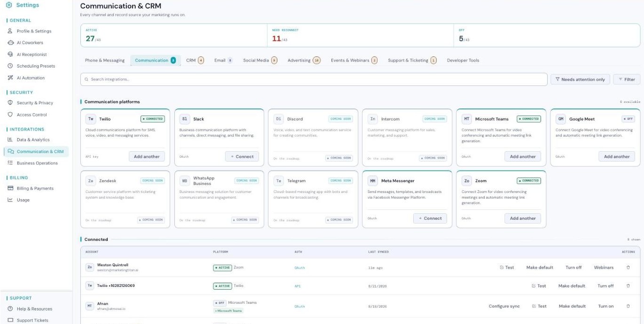Viewport: 644px width, 324px height.
Task: Open the Events & Webinars tab
Action: [354, 60]
